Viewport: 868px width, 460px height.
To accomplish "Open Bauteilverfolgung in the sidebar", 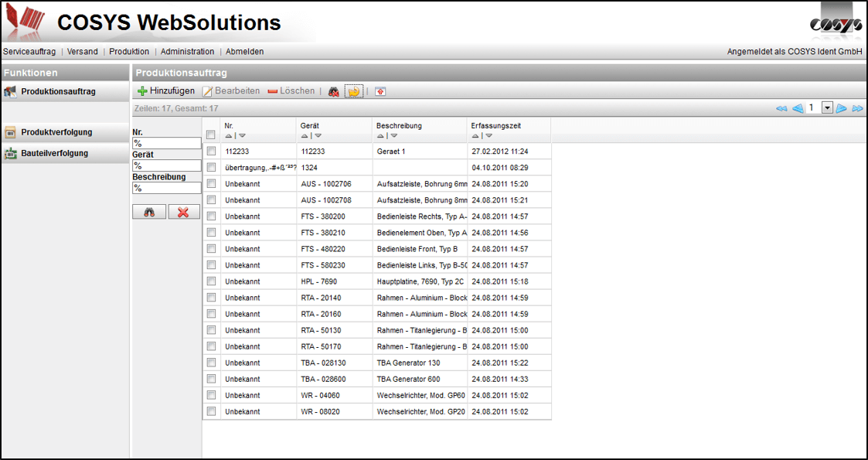I will pyautogui.click(x=66, y=153).
